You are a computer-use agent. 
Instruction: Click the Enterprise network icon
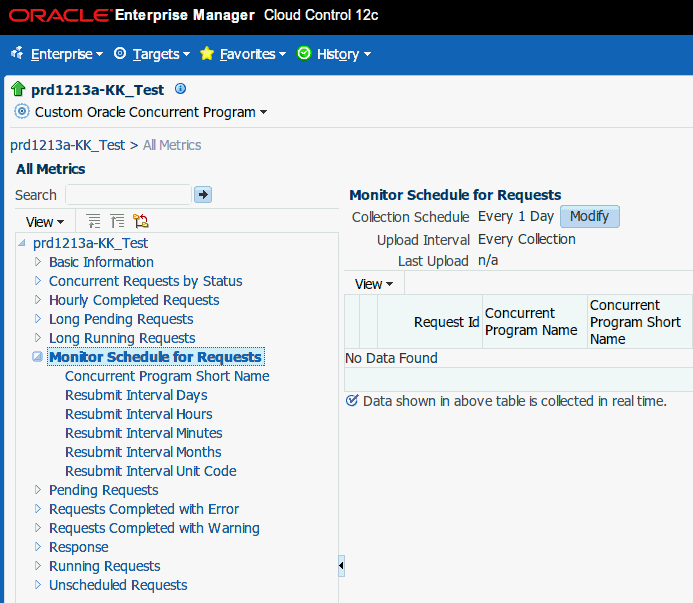point(18,53)
